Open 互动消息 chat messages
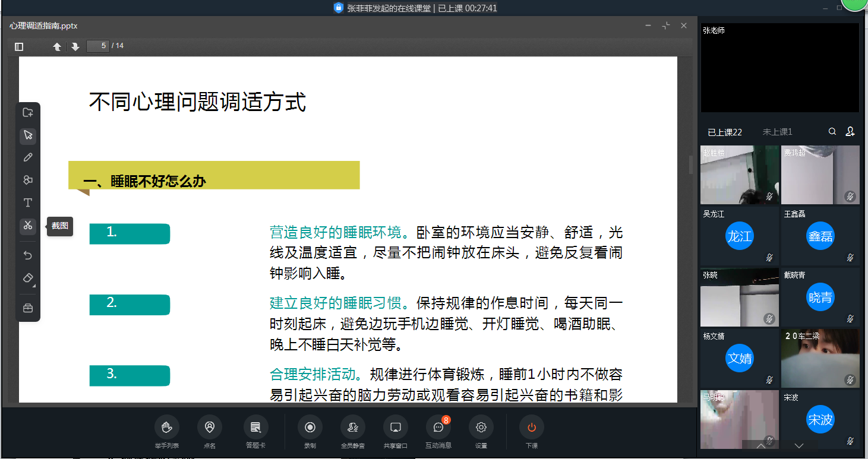This screenshot has width=868, height=459. click(x=438, y=427)
